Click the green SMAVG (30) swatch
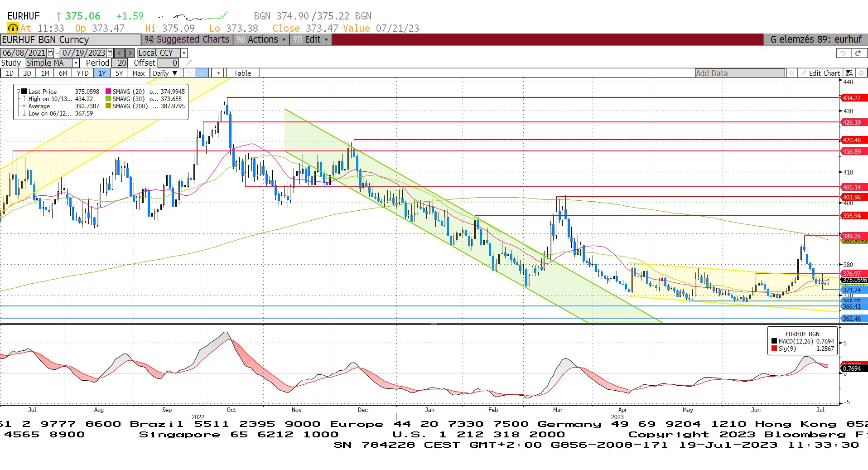This screenshot has height=470, width=868. (108, 98)
